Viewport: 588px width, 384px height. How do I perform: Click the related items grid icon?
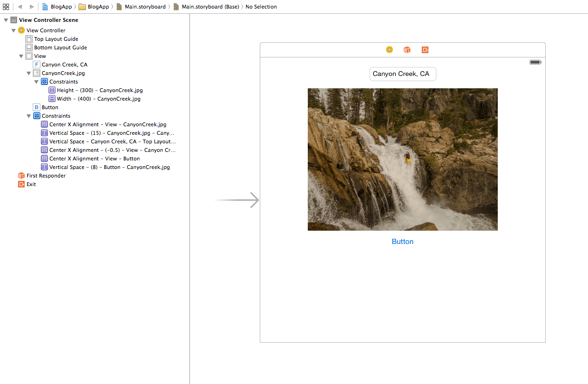6,7
